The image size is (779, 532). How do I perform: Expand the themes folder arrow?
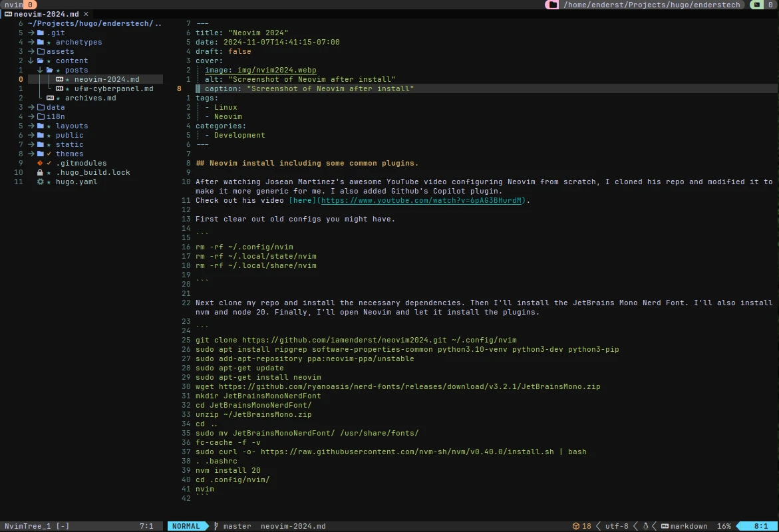(x=31, y=154)
